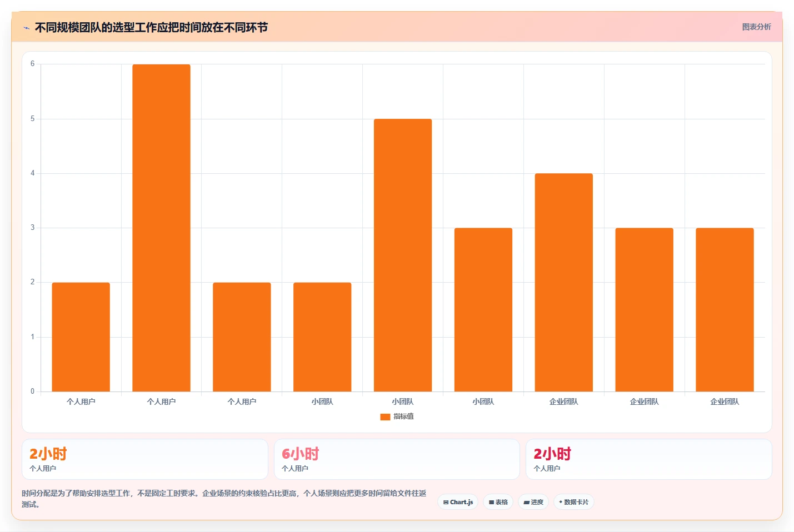Select the pink 6小时 个人用户 card
The height and width of the screenshot is (532, 794).
tap(397, 459)
